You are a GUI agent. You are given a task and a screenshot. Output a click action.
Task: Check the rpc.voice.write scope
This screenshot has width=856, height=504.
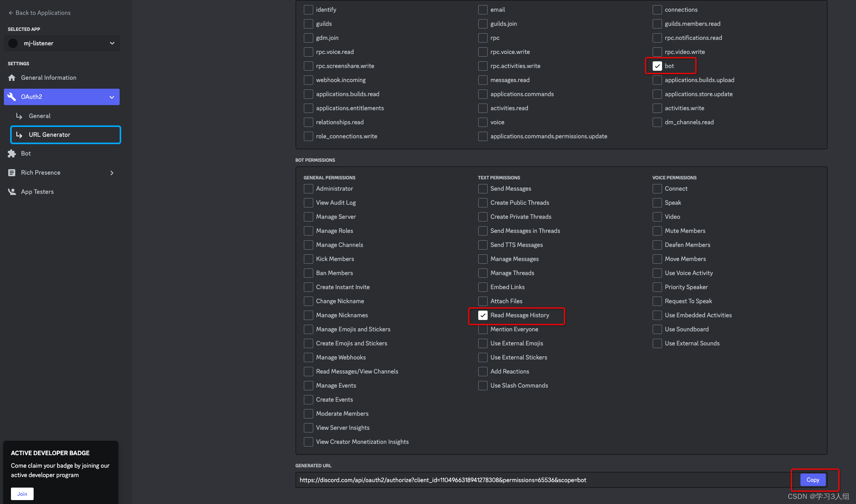[x=483, y=52]
